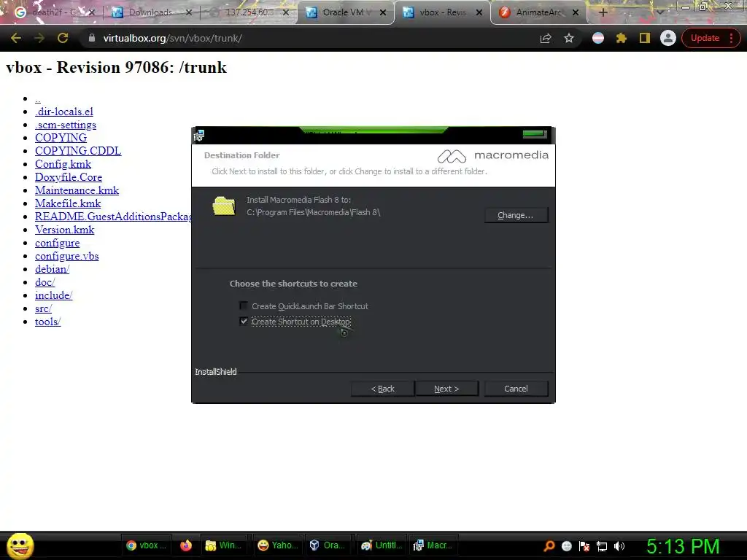Click the yellow destination folder icon

point(224,206)
